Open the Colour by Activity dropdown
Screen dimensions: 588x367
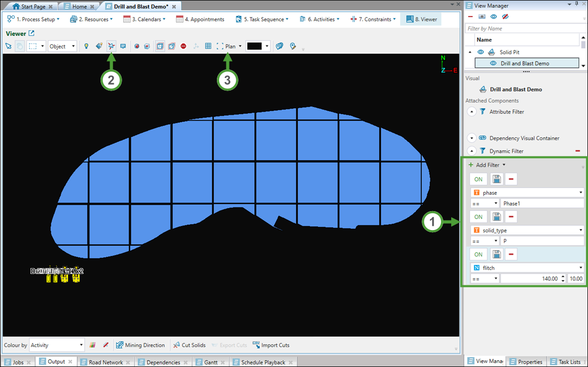[x=57, y=345]
